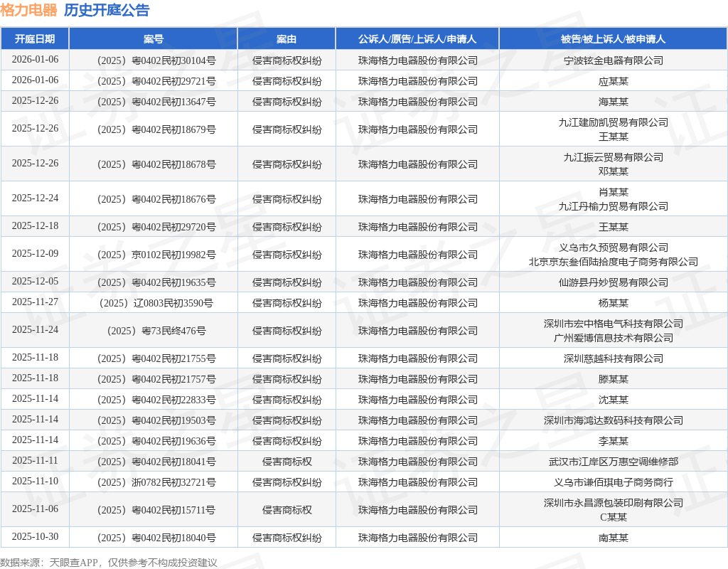
Task: Select defendant 李某某
Action: 614,441
